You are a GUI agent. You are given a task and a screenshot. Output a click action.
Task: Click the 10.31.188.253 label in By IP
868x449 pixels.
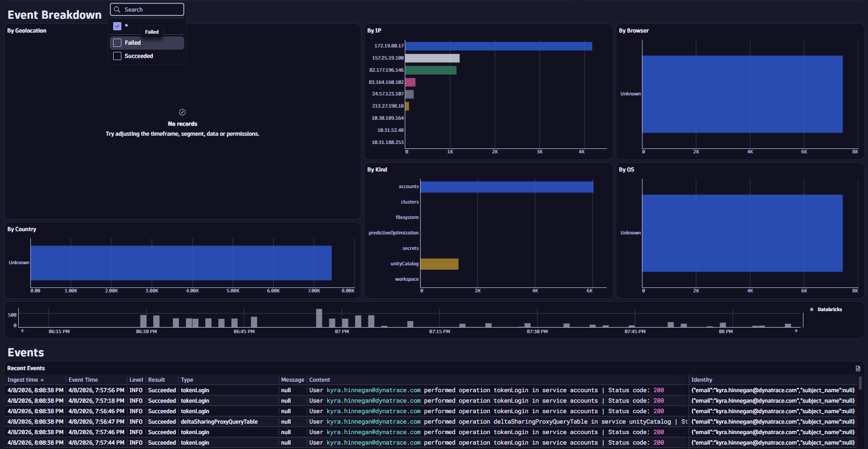[x=387, y=142]
